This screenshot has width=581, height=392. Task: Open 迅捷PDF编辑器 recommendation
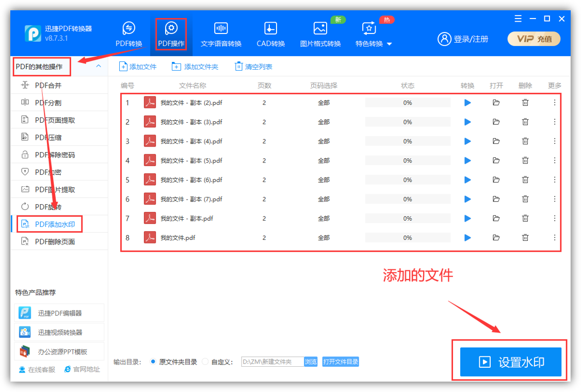click(59, 313)
